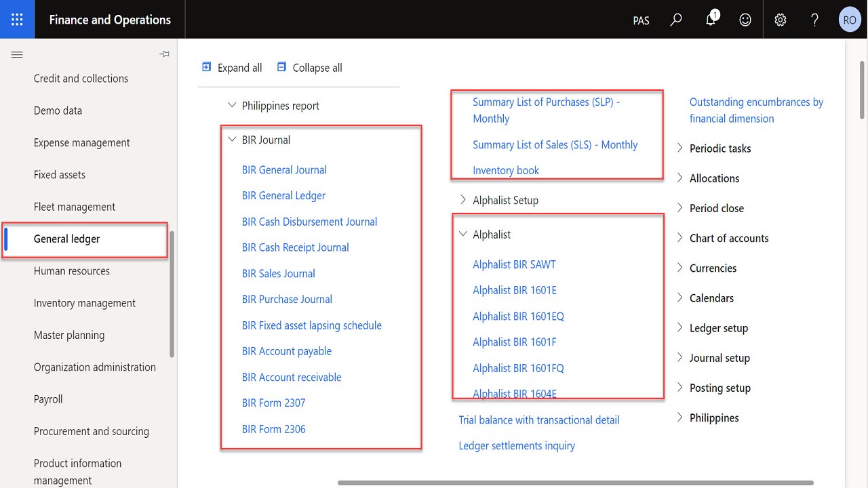Click the Collapse all minus icon

click(x=282, y=67)
